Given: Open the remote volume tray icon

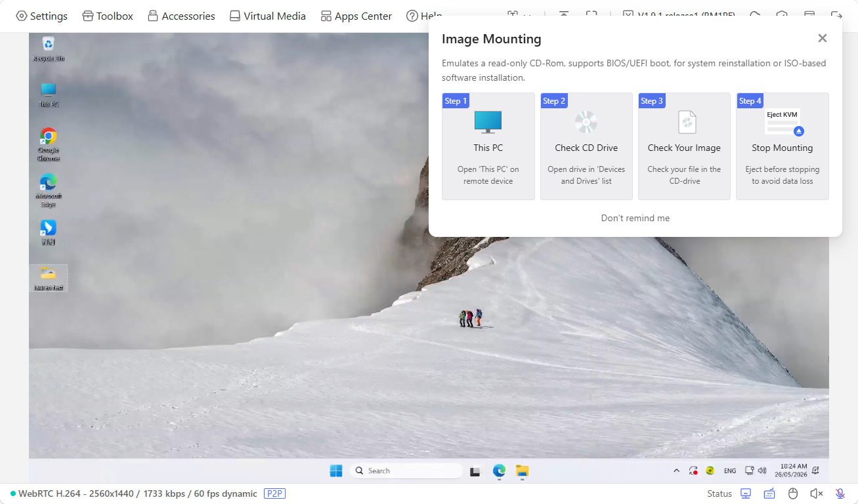Looking at the screenshot, I should pos(762,471).
